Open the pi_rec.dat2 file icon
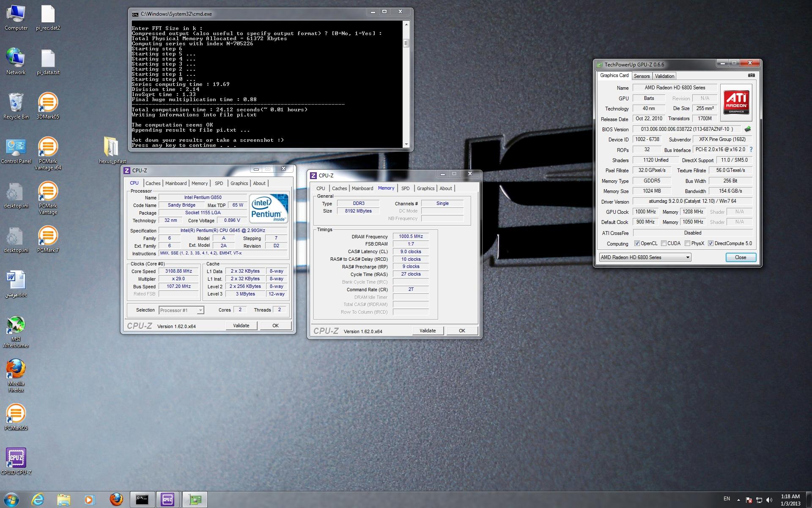Viewport: 812px width, 508px height. (48, 18)
